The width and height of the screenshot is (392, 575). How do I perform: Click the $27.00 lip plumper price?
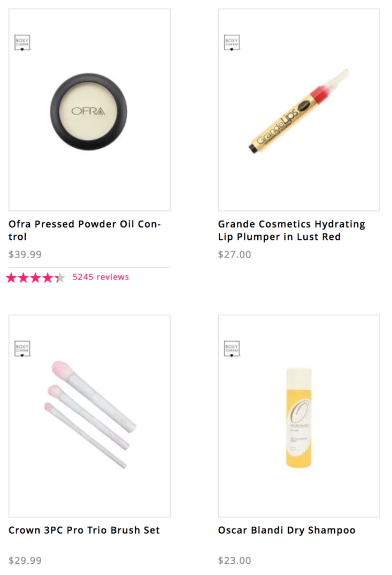[234, 254]
